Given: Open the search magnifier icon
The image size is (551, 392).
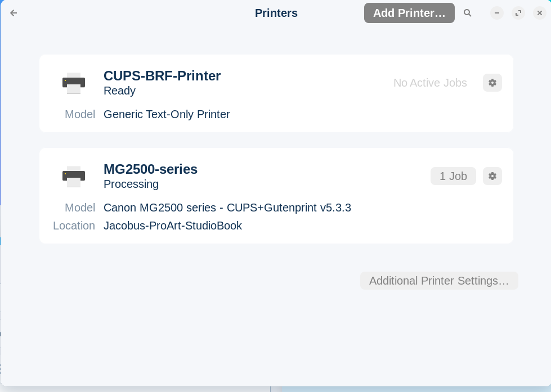Looking at the screenshot, I should click(x=467, y=13).
